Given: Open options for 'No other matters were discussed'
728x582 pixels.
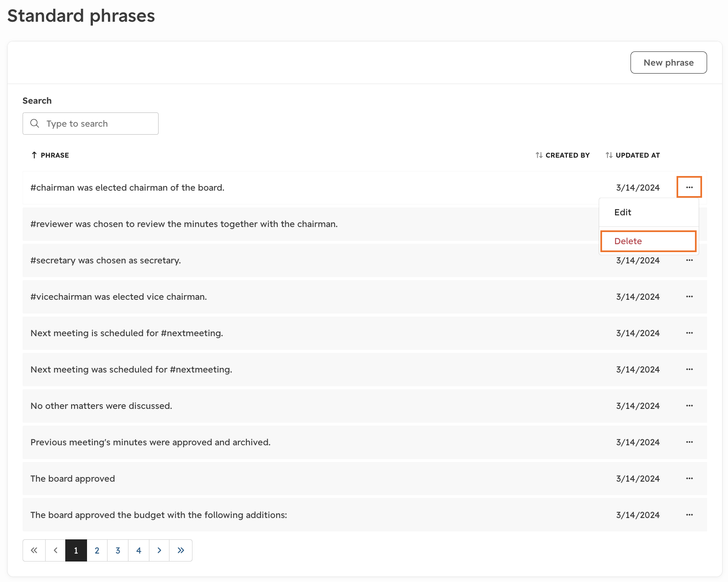Looking at the screenshot, I should [689, 406].
